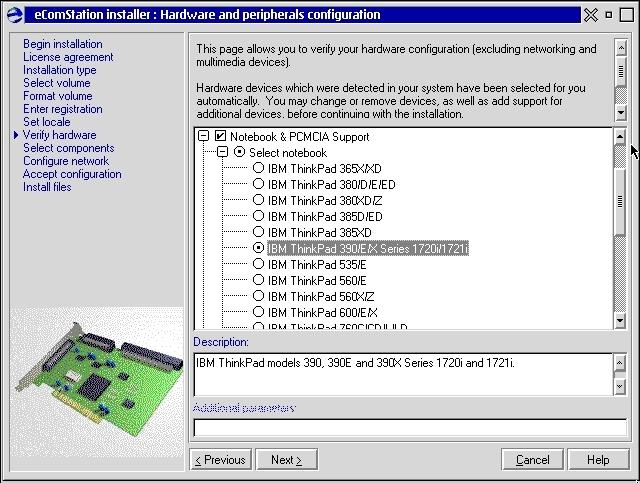Uncheck Notebook & PCMCIA Support checkbox
The image size is (640, 483).
click(220, 136)
